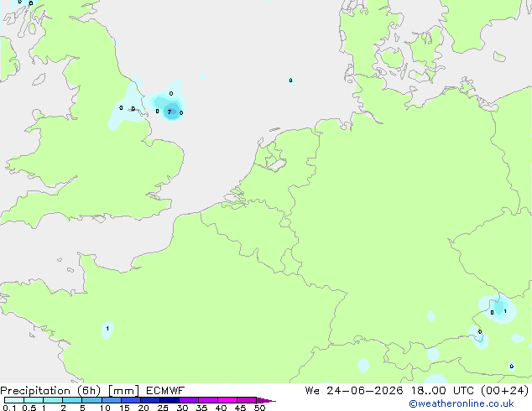Viewport: 532px width, 411px height.
Task: Select the purple legend swatch between 30 and 35
Action: click(x=188, y=400)
